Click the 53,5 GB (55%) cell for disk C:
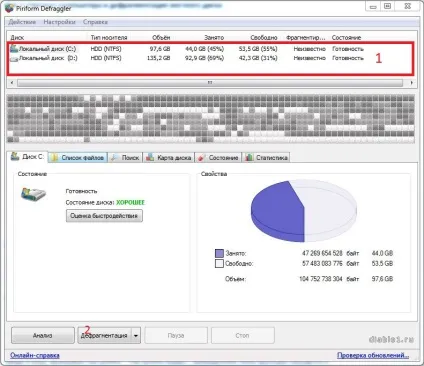The width and height of the screenshot is (424, 366). (258, 49)
